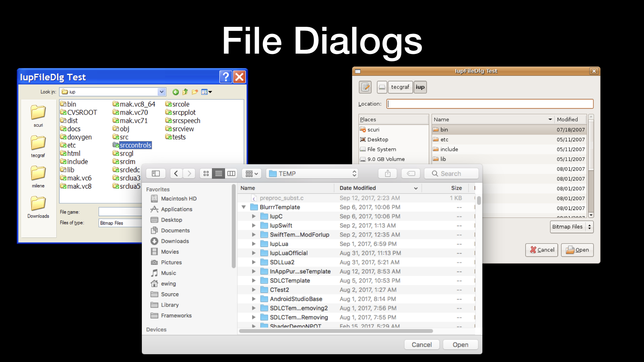
Task: Click the type-a-file-name pencil icon in GTK dialog
Action: (365, 87)
